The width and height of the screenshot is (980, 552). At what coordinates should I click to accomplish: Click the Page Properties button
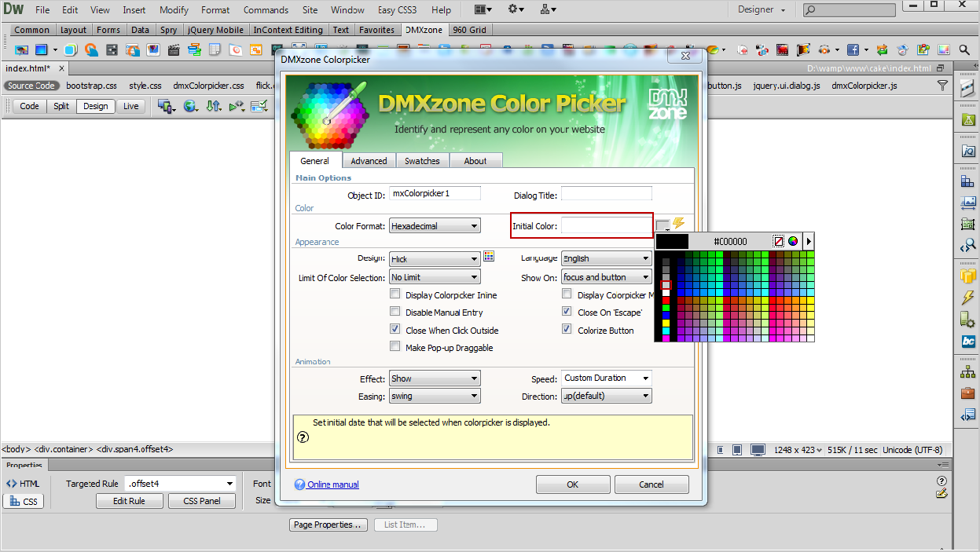coord(329,525)
